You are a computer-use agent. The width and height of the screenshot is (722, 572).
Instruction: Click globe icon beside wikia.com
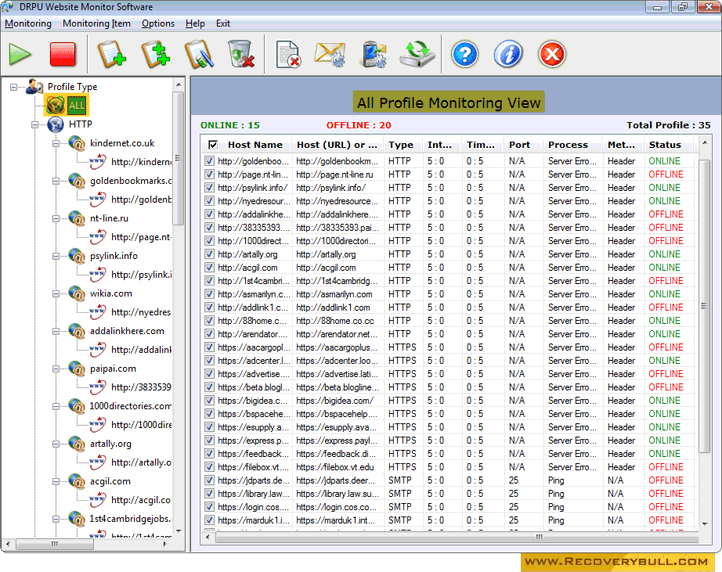tap(77, 293)
